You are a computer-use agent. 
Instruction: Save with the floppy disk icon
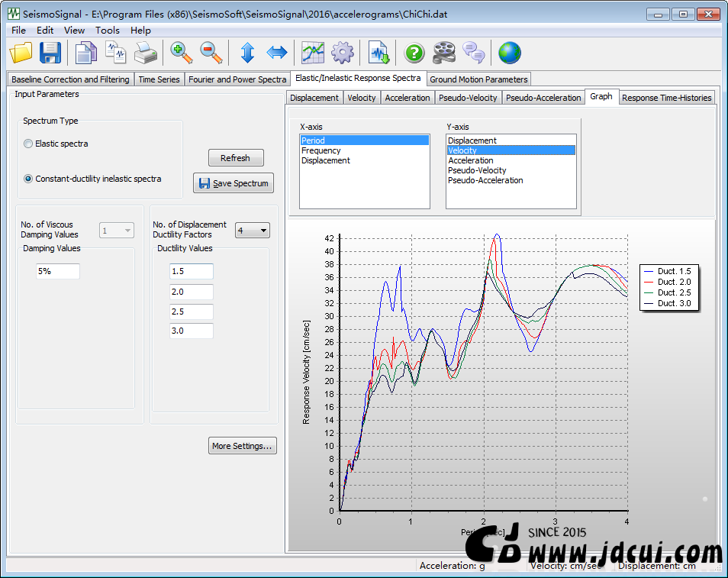coord(50,53)
